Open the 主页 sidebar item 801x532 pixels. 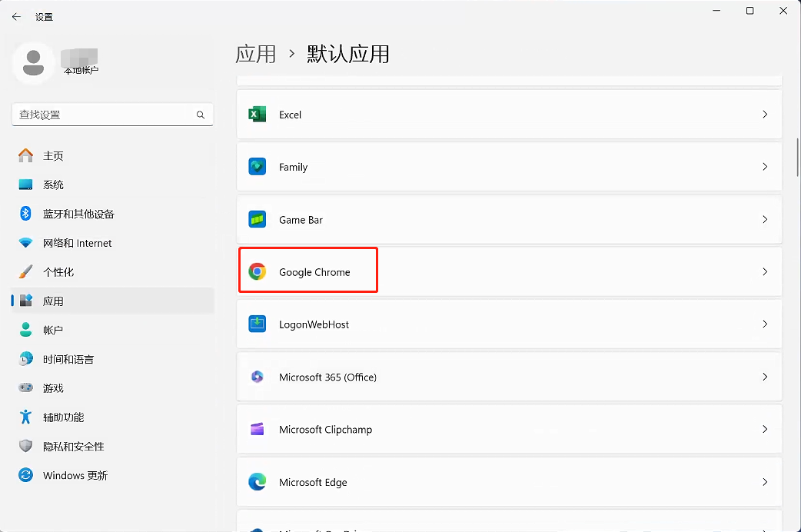(x=112, y=155)
